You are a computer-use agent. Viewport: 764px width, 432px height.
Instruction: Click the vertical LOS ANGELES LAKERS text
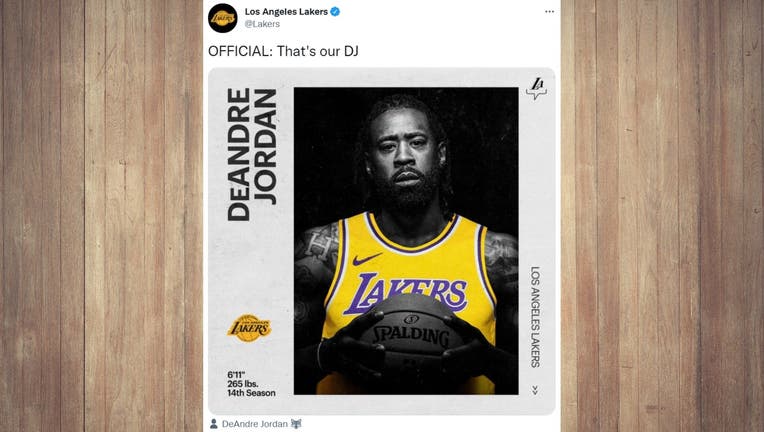point(535,317)
